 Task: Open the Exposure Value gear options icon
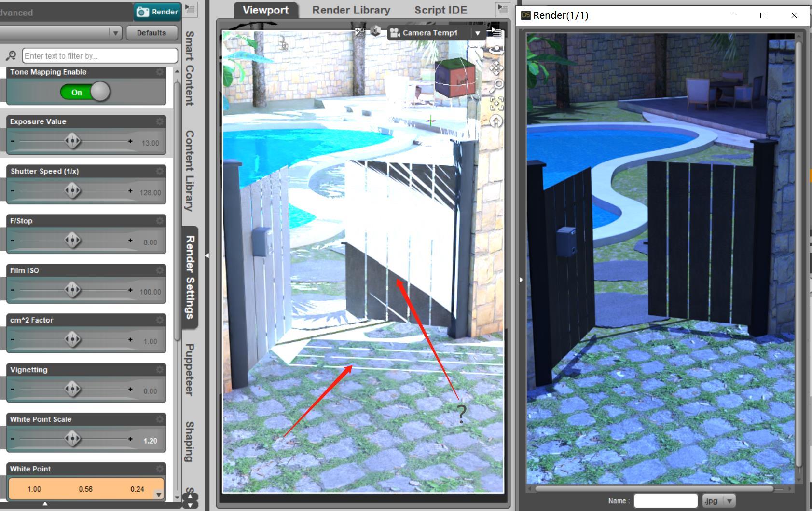click(x=160, y=122)
